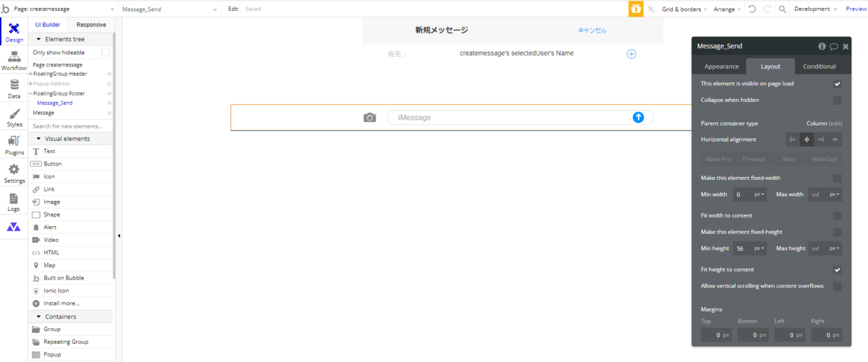868x362 pixels.
Task: Click the camera icon on the canvas
Action: (x=370, y=117)
